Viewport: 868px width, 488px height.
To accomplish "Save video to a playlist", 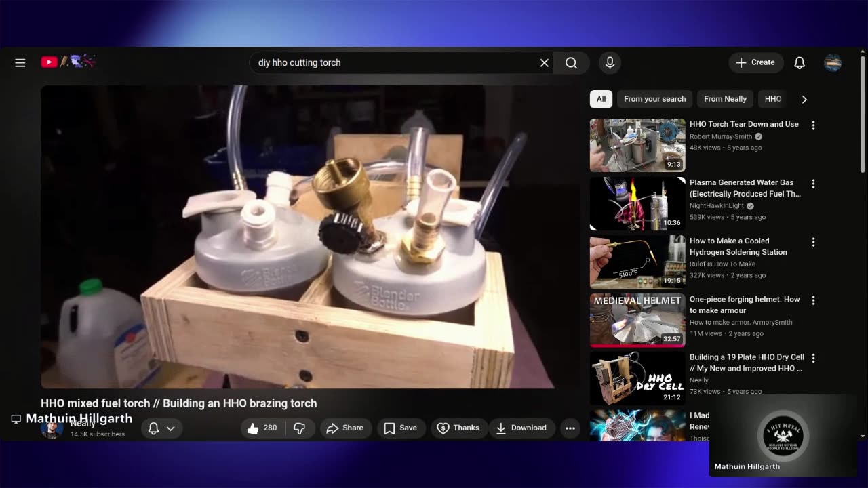I will (400, 428).
